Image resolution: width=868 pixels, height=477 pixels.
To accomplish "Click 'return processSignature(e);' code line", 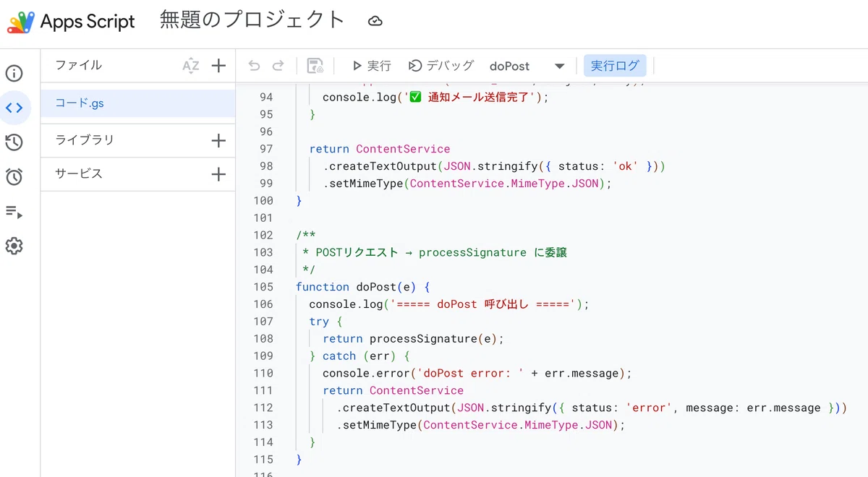I will (x=413, y=339).
